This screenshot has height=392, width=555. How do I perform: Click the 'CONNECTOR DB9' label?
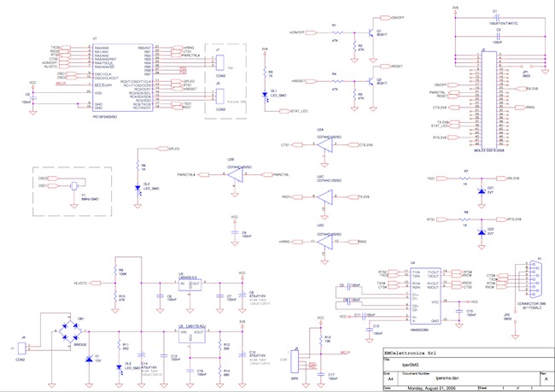click(x=531, y=304)
